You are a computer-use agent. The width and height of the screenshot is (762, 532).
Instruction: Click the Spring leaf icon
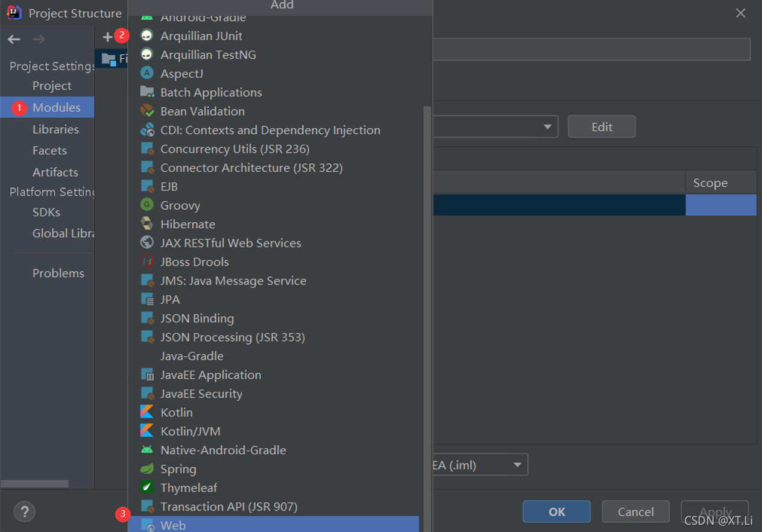(x=146, y=469)
